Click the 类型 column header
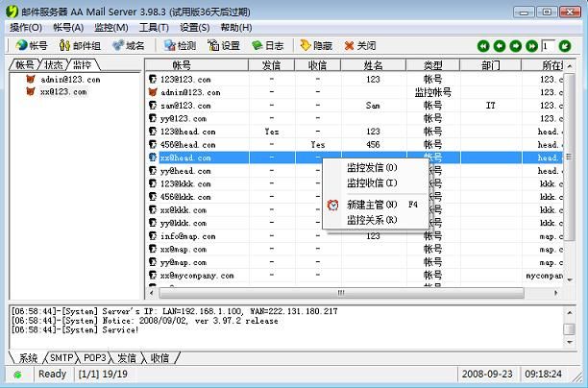 tap(432, 65)
